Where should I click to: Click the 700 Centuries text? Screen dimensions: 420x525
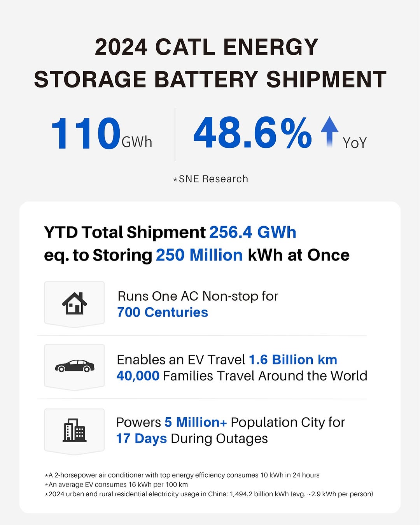[163, 312]
